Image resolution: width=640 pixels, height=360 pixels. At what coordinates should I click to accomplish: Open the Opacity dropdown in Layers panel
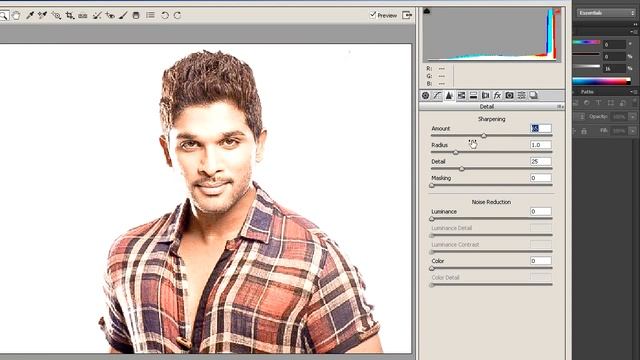[x=633, y=117]
